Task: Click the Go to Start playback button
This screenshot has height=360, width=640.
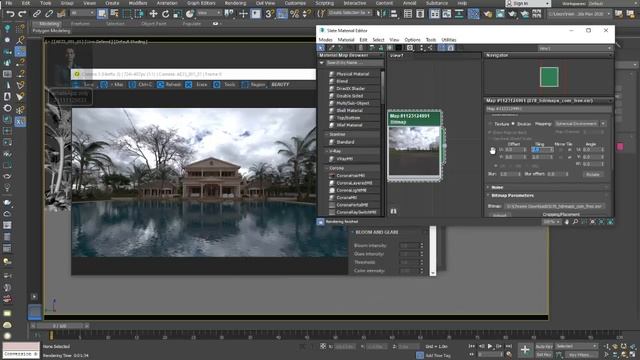Action: 472,346
